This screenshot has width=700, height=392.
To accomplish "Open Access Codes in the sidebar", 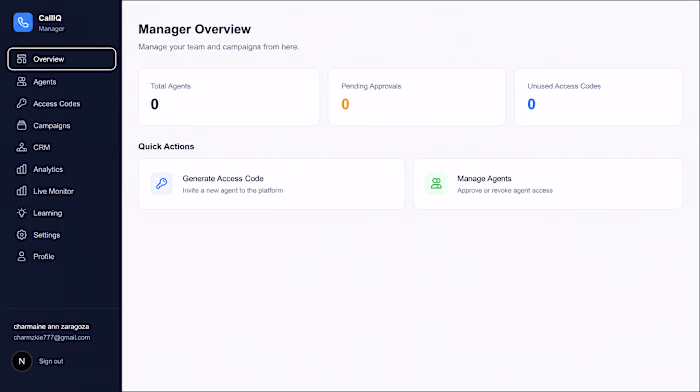I will tap(62, 103).
